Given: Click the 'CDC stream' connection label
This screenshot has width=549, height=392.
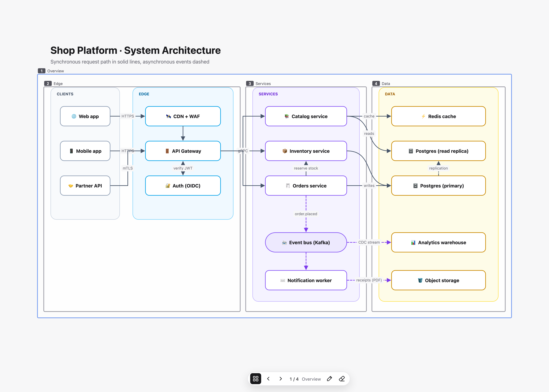Looking at the screenshot, I should (369, 242).
